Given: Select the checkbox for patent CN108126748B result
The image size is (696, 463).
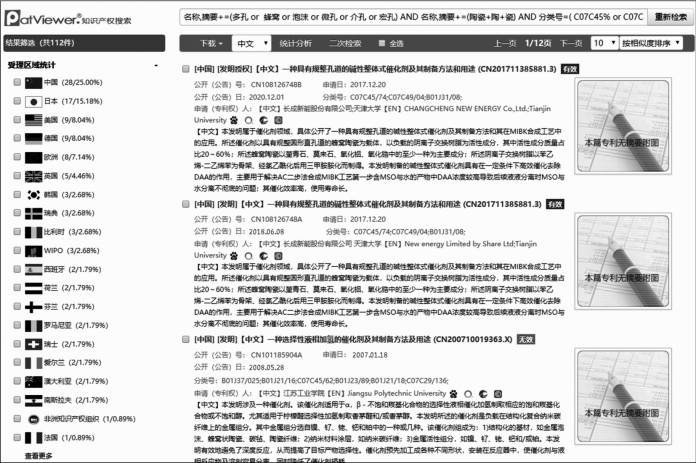Looking at the screenshot, I should tap(186, 69).
